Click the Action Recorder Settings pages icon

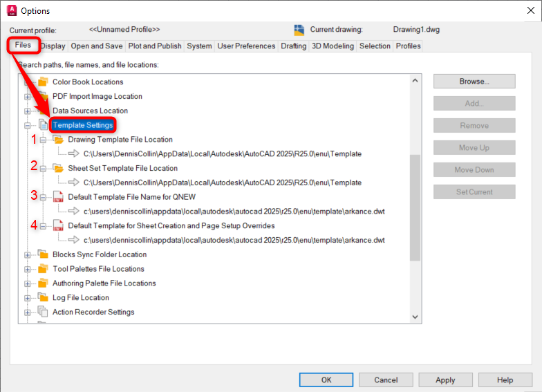click(x=43, y=312)
